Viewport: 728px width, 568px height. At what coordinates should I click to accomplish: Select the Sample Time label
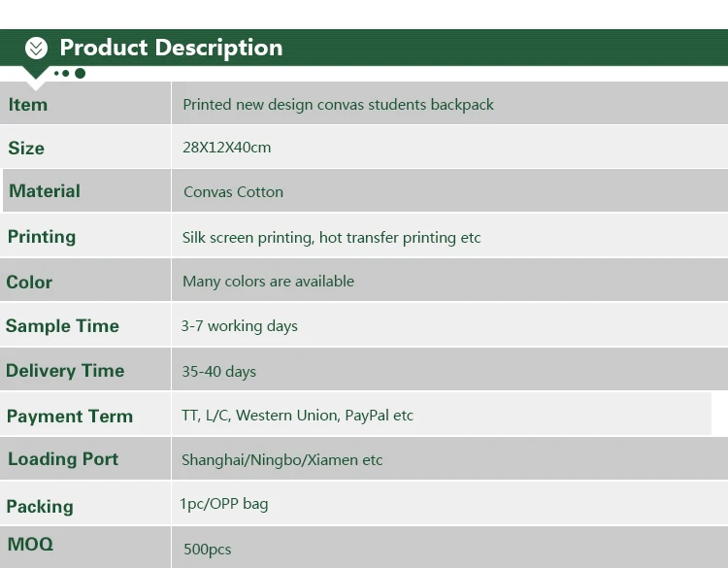(62, 326)
